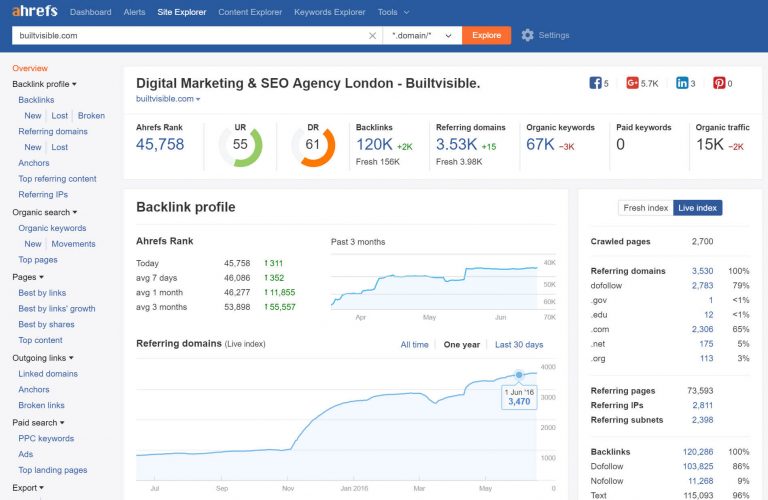768x500 pixels.
Task: Click the .edu count 12
Action: pyautogui.click(x=709, y=315)
